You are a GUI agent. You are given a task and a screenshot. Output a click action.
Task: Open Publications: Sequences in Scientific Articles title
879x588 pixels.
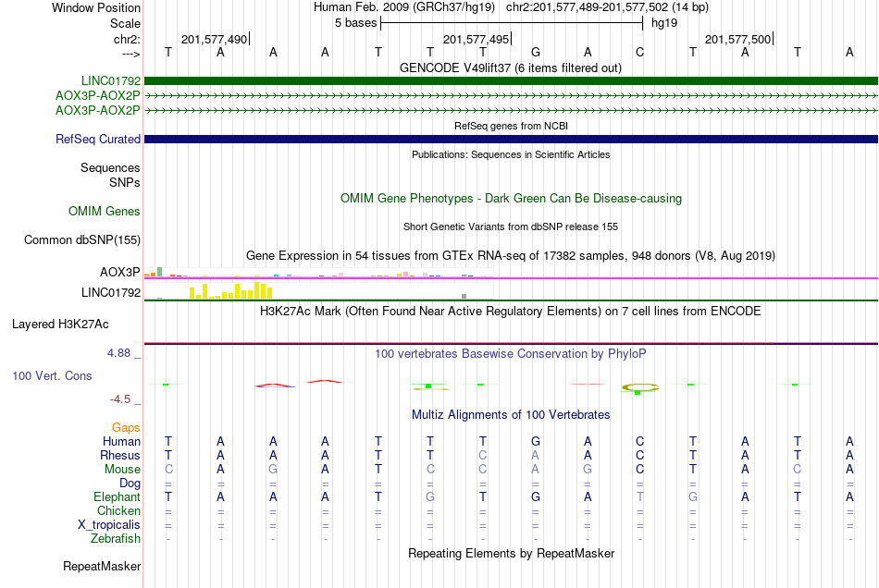[x=511, y=154]
